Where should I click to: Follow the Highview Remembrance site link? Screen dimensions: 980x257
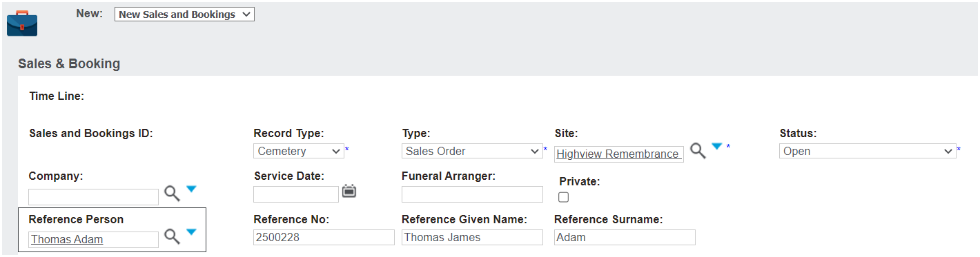click(x=618, y=154)
